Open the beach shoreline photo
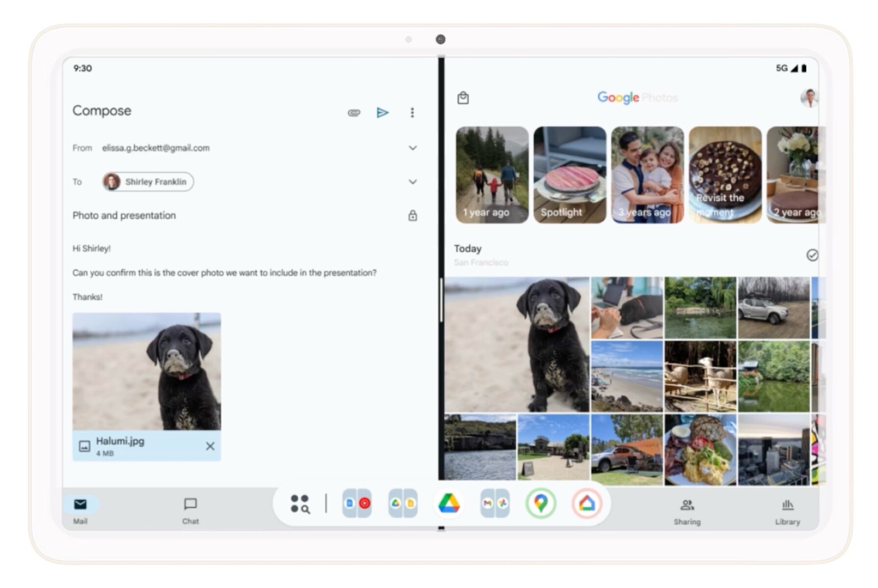878x588 pixels. [627, 376]
